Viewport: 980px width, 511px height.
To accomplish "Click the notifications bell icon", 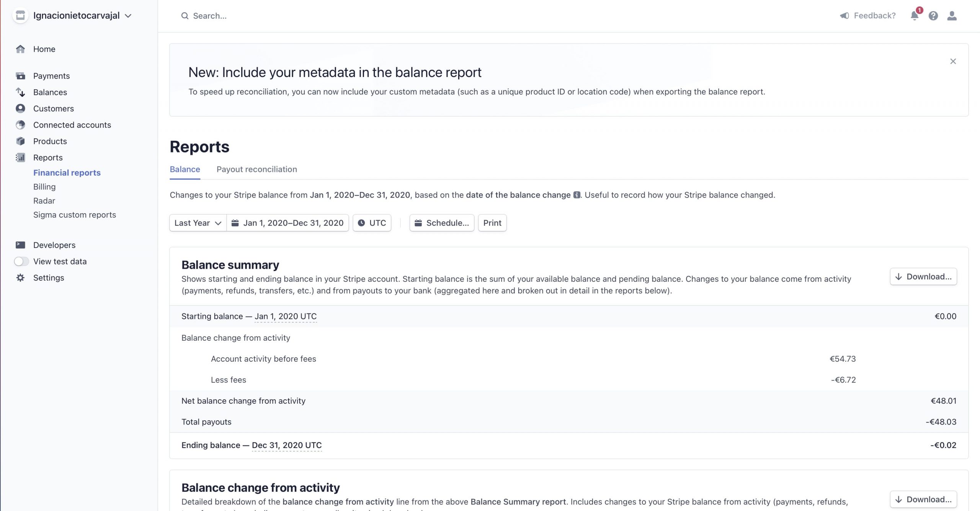I will [x=914, y=16].
